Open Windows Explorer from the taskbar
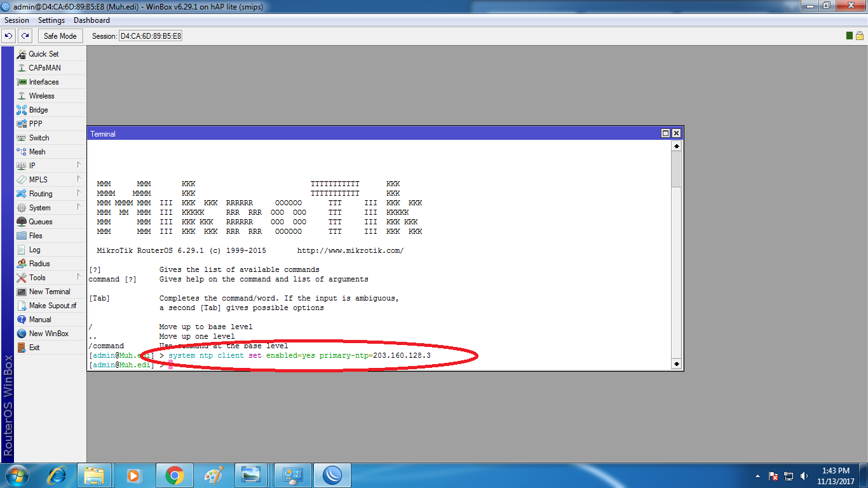Viewport: 868px width, 488px height. pos(94,475)
